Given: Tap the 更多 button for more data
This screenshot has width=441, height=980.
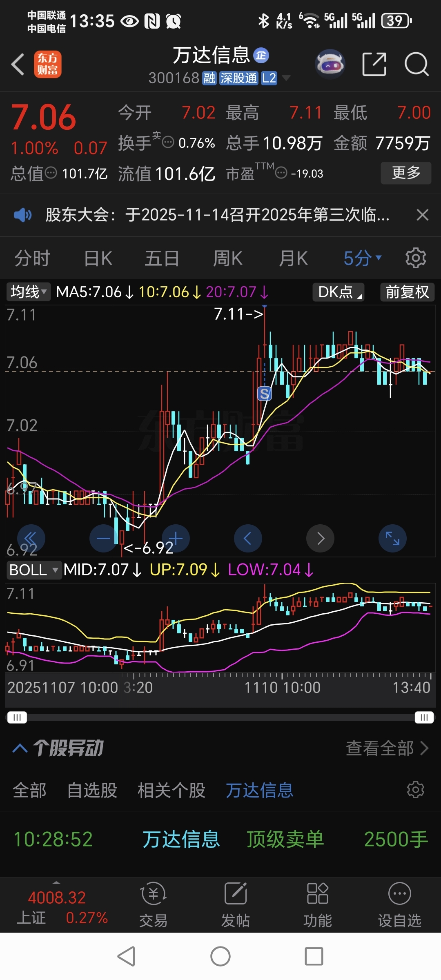Looking at the screenshot, I should click(x=406, y=173).
